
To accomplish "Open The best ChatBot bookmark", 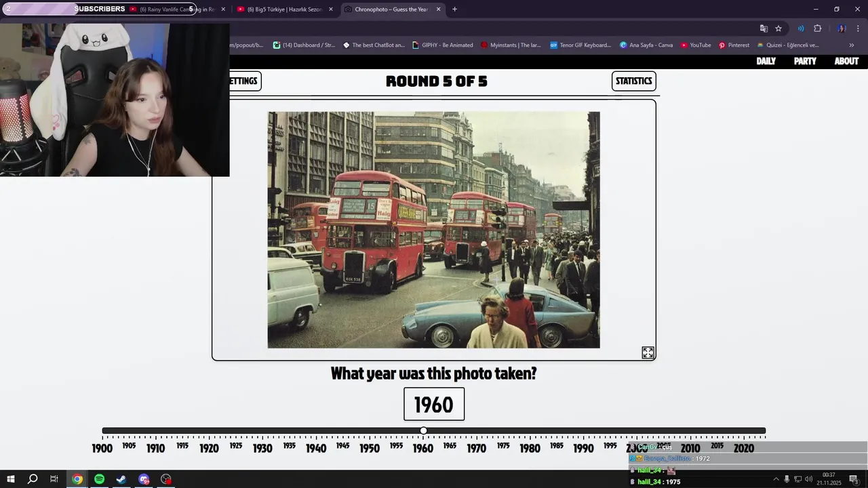I will pyautogui.click(x=374, y=45).
